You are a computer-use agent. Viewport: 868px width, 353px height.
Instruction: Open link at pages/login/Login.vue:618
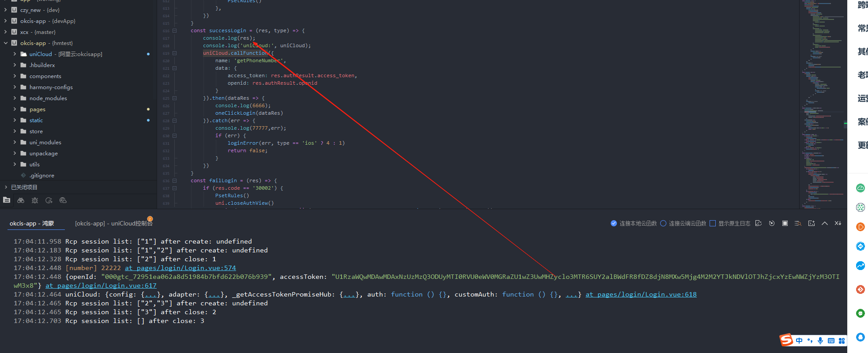(x=641, y=294)
